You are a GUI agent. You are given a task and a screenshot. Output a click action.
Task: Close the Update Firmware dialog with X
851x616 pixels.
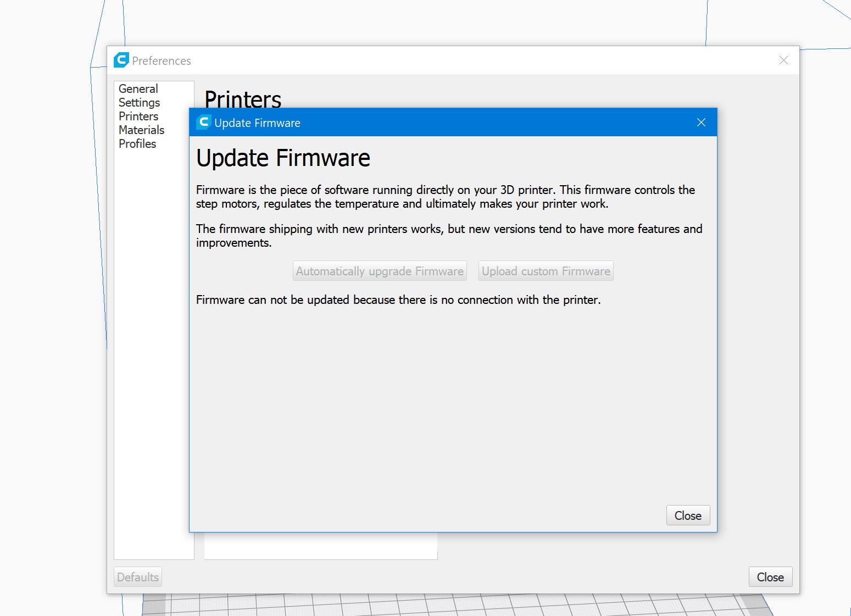click(x=701, y=122)
